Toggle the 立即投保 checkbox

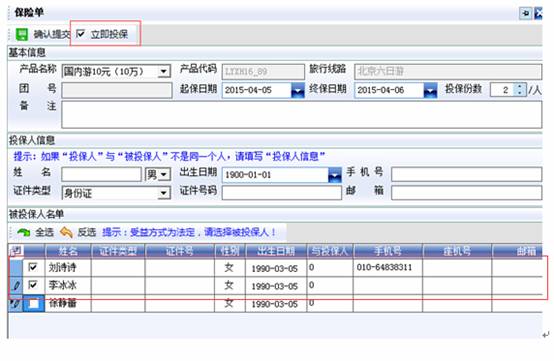[x=81, y=34]
